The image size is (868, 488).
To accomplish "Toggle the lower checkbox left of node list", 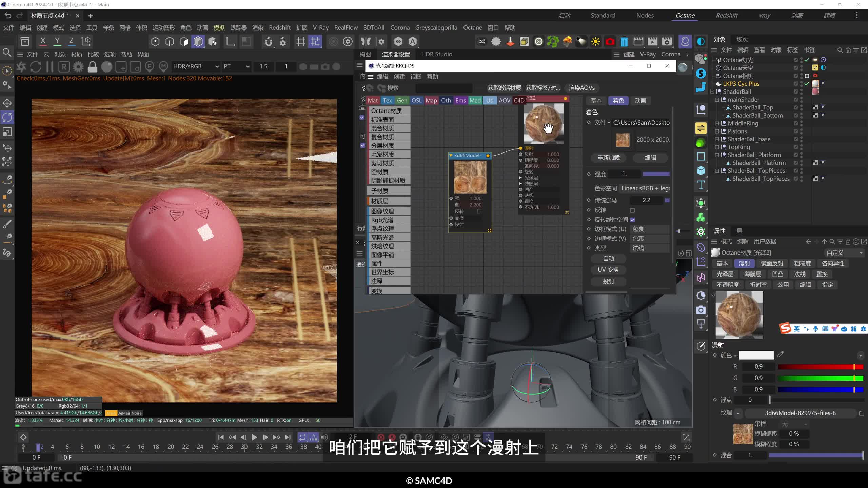I will pyautogui.click(x=362, y=145).
